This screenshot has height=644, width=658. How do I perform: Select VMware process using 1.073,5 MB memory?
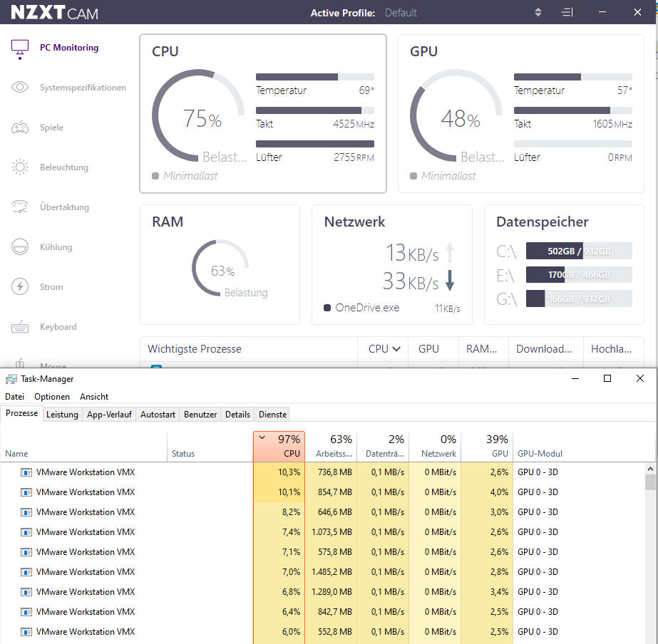point(323,532)
